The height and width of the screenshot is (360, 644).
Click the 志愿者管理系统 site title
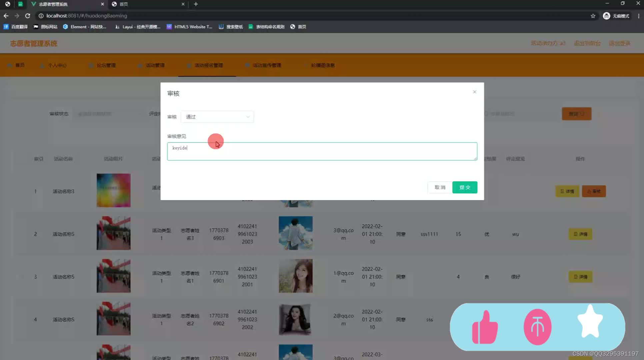[x=34, y=43]
